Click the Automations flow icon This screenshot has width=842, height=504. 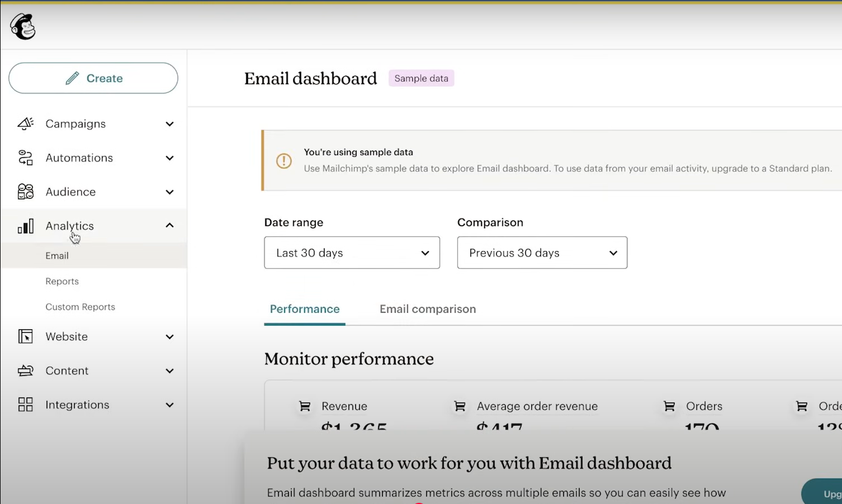pyautogui.click(x=25, y=158)
